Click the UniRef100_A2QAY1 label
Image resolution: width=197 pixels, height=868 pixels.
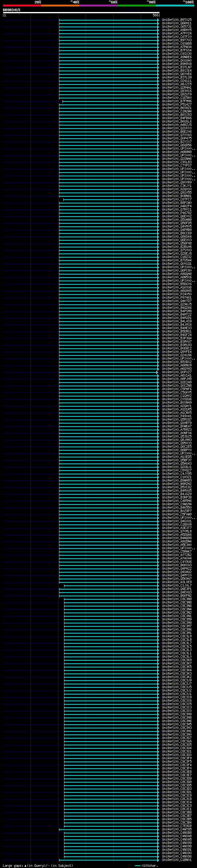[176, 406]
